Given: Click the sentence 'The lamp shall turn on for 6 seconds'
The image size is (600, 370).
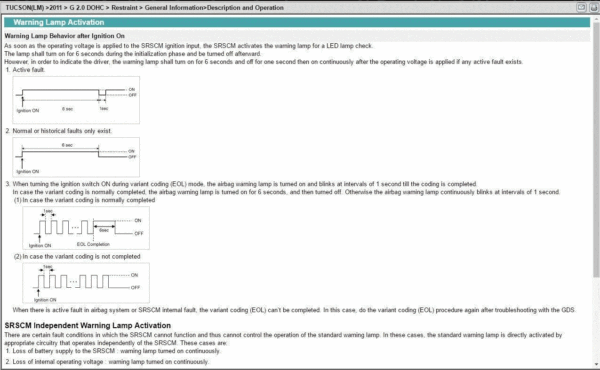Looking at the screenshot, I should 133,54.
